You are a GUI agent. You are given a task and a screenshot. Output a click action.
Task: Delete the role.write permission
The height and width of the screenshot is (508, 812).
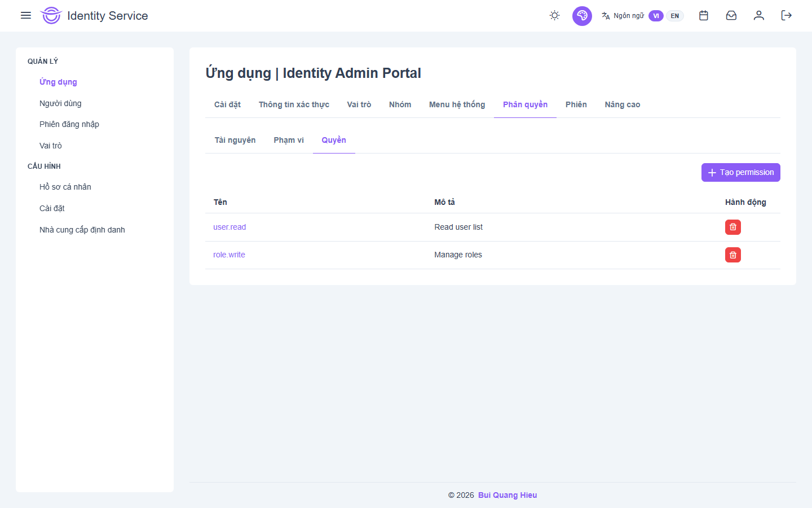click(x=732, y=255)
